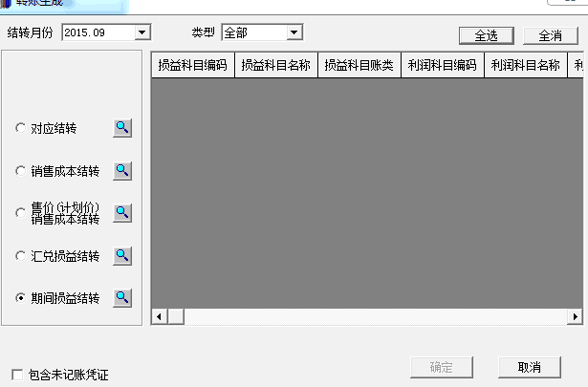Screen dimensions: 588x387
Task: Enable the 包含未记账凭证 checkbox
Action: tap(17, 375)
